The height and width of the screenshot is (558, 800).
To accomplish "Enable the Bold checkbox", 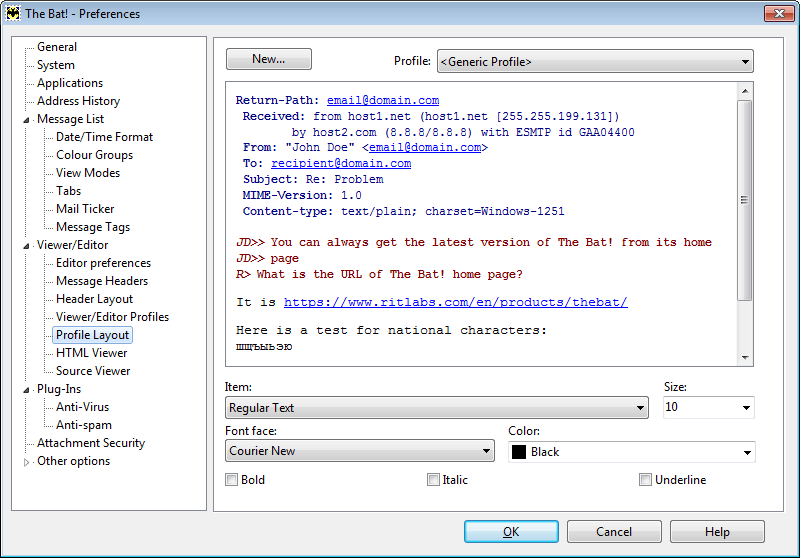I will coord(232,479).
